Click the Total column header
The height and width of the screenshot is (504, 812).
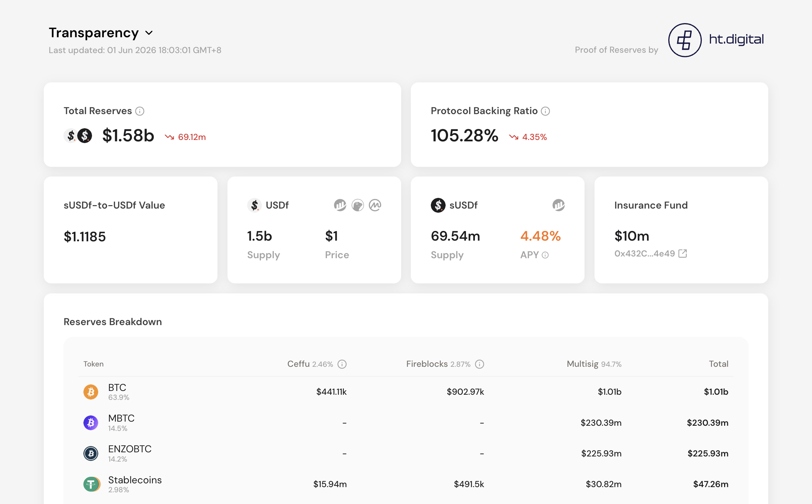click(x=719, y=364)
